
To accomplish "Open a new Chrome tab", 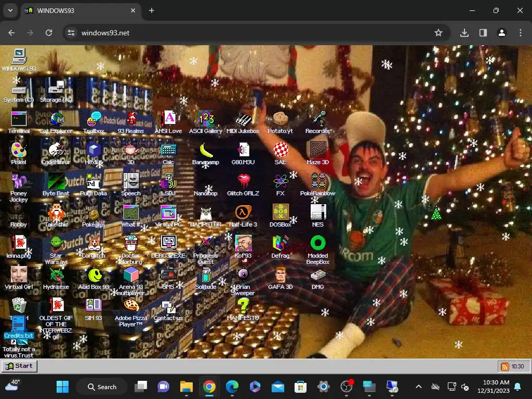I will (x=152, y=10).
